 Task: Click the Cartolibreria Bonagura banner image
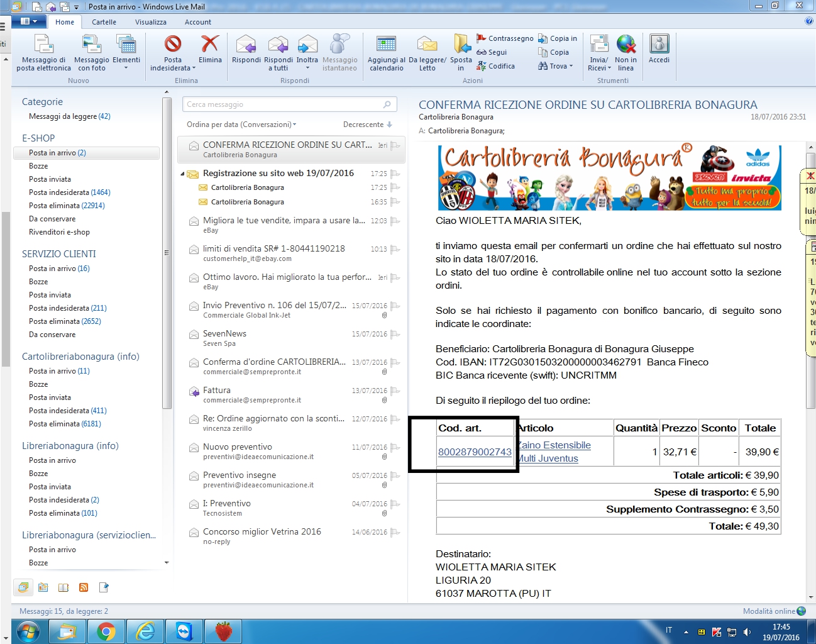(609, 178)
